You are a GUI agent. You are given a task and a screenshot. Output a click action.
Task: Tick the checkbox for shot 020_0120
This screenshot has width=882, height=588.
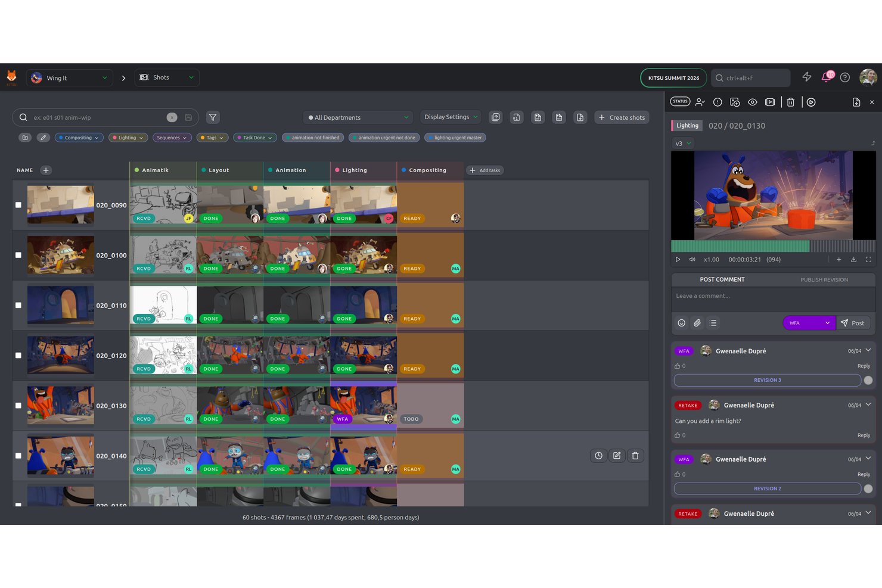click(18, 355)
